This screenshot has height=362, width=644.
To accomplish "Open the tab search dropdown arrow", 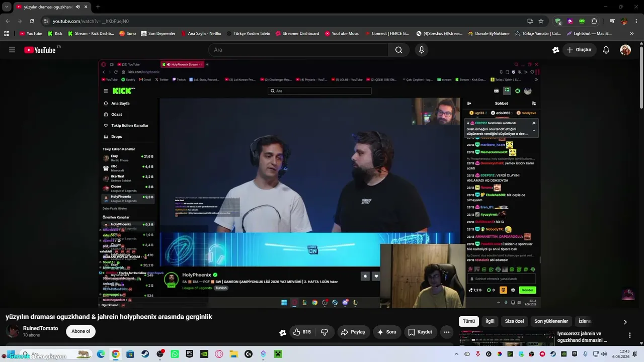I will coord(7,7).
